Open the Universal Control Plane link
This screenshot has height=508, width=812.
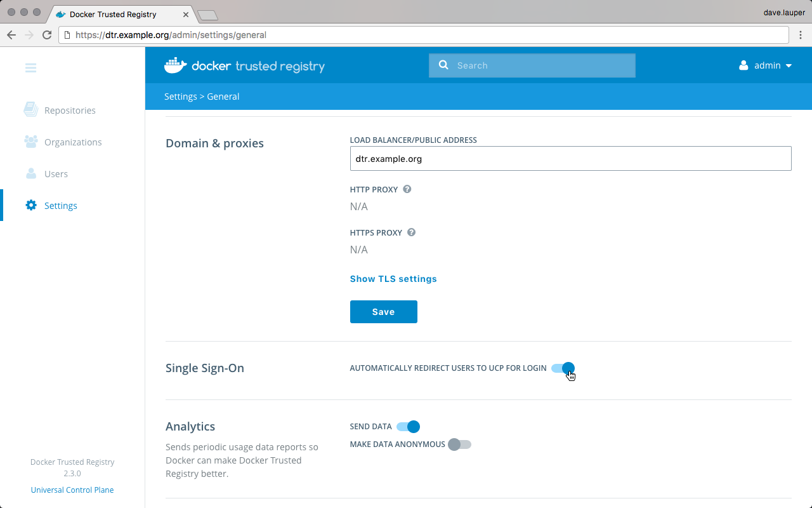72,490
